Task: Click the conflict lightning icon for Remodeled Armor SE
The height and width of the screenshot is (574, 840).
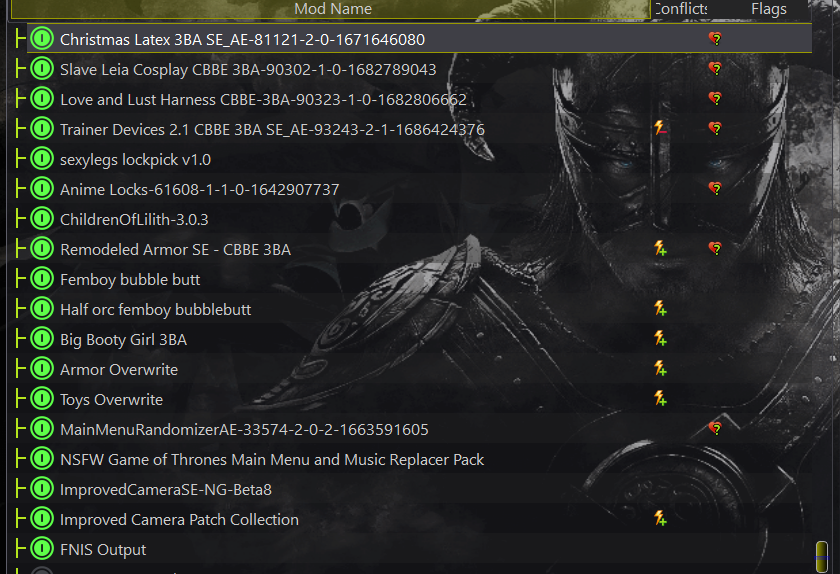Action: (x=660, y=248)
